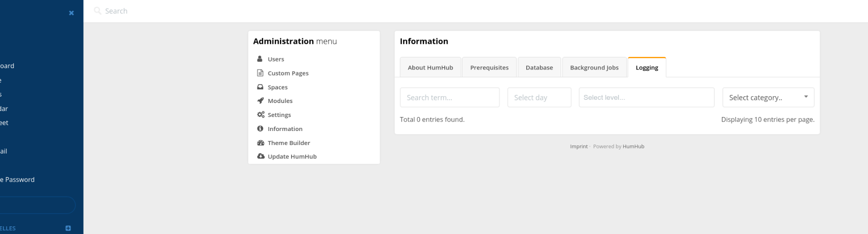Click the search magnifier icon
This screenshot has height=234, width=868.
pyautogui.click(x=97, y=11)
